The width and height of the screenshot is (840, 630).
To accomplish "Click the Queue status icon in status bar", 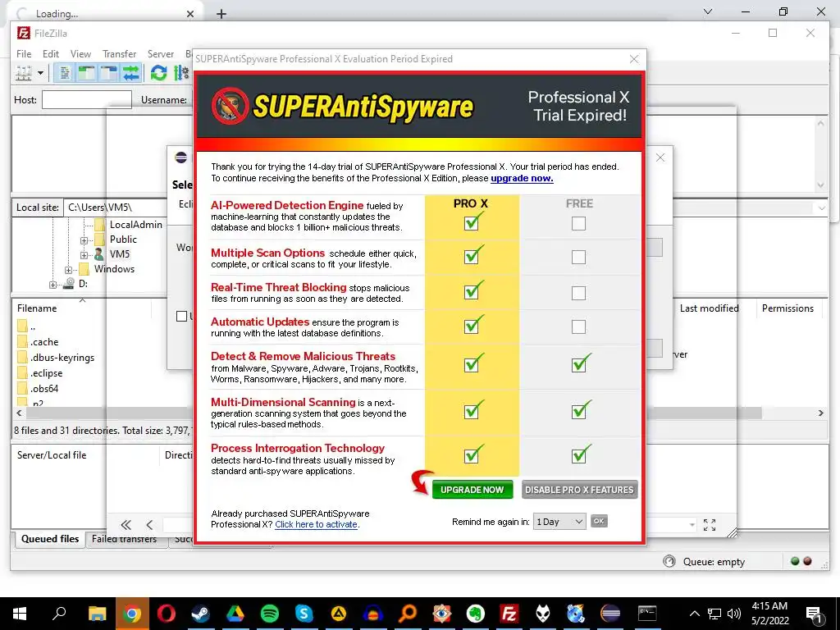I will click(669, 561).
